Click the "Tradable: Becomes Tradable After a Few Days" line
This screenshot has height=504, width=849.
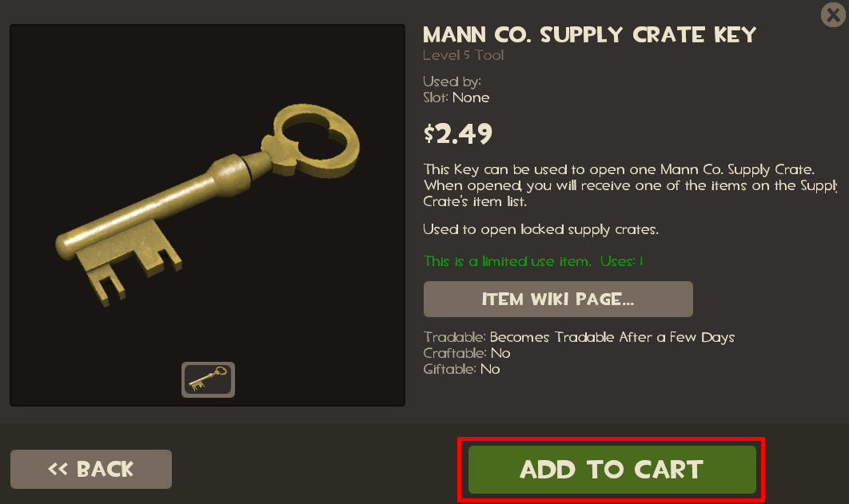tap(579, 337)
